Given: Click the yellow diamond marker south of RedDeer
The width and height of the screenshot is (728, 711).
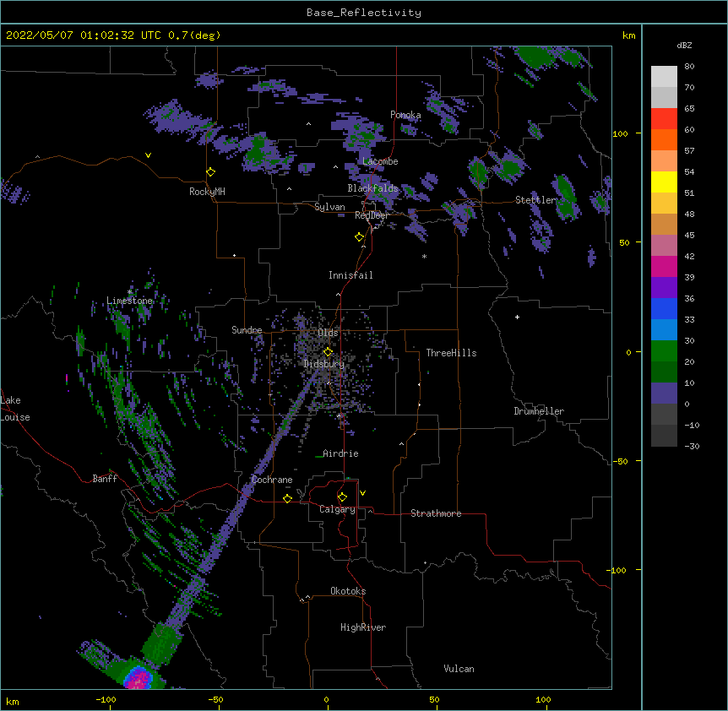Looking at the screenshot, I should pos(359,237).
